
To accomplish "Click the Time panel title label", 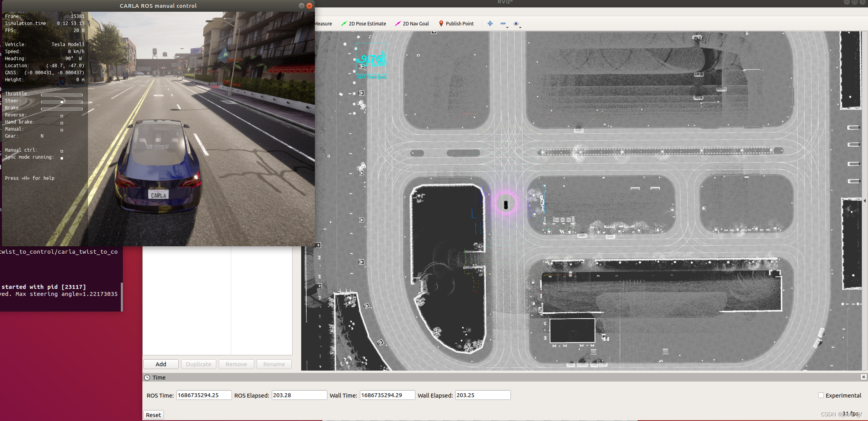I will (159, 378).
